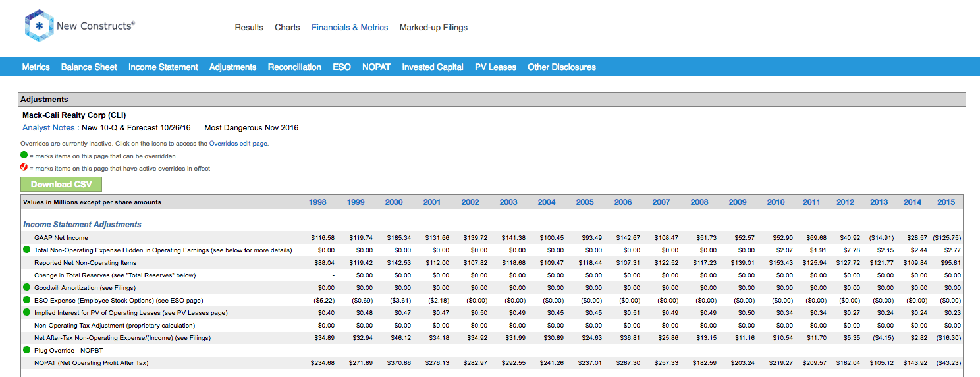Select the 2001 column header
This screenshot has width=980, height=377.
coord(432,202)
